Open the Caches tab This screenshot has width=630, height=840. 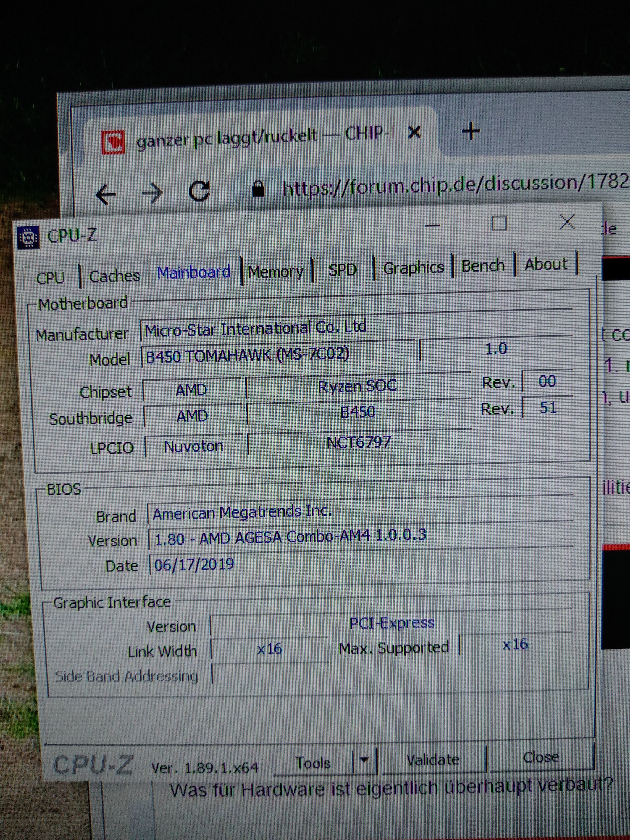point(114,276)
